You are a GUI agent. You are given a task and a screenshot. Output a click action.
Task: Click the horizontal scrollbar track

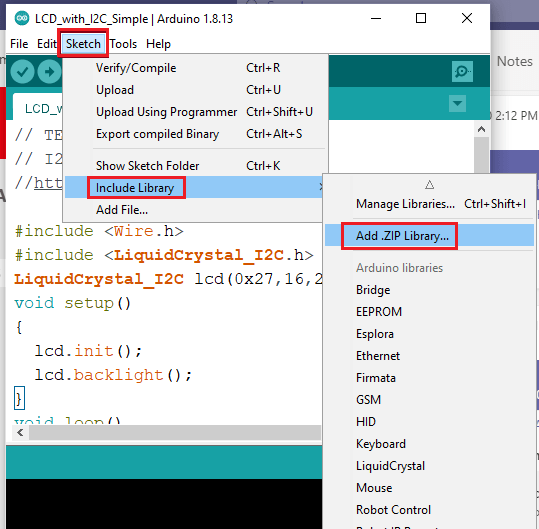point(175,432)
